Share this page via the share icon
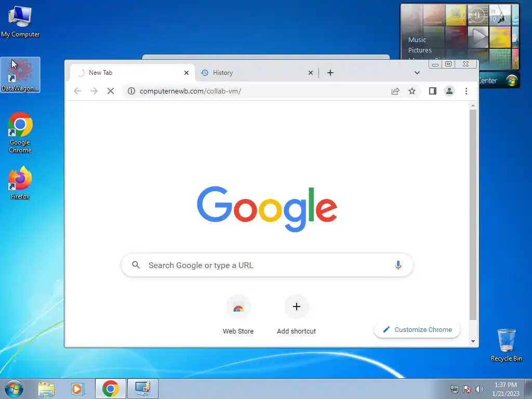Viewport: 532px width, 399px height. 395,91
